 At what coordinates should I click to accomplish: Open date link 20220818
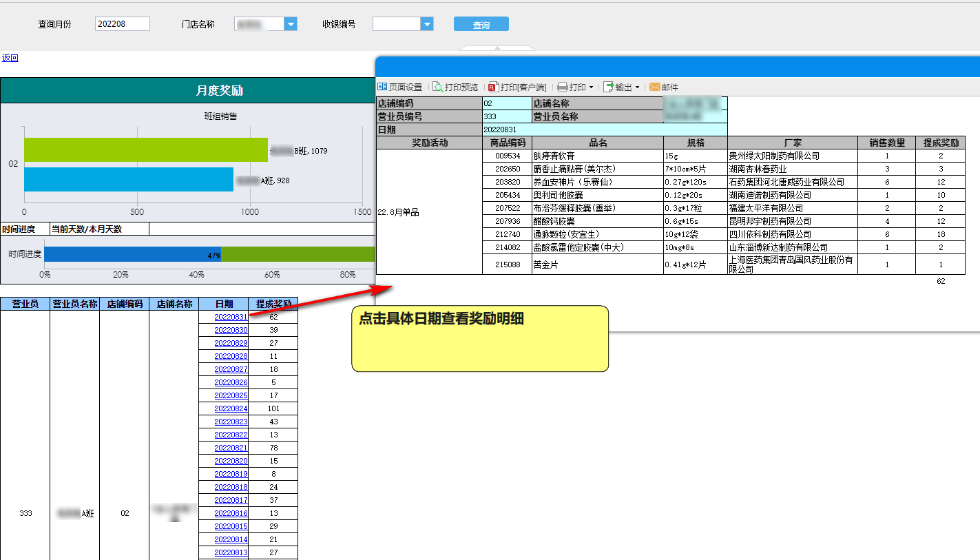tap(231, 487)
